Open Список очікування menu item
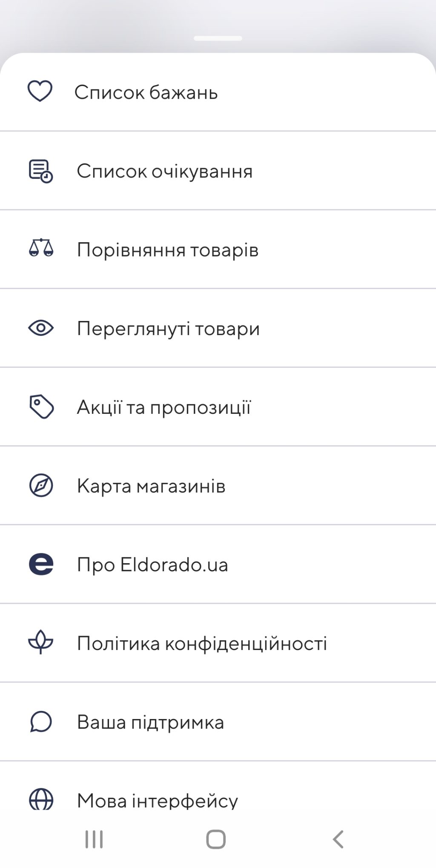The width and height of the screenshot is (436, 868). [164, 171]
